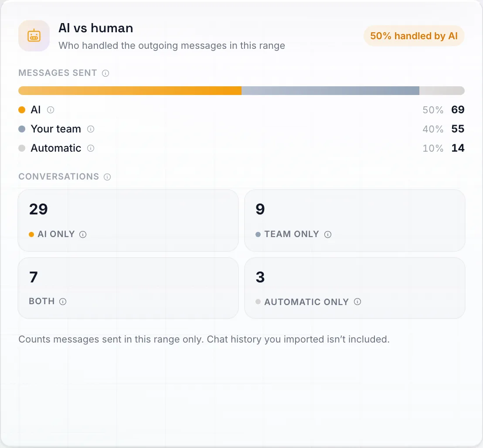The image size is (483, 448).
Task: Show the info tooltip for TEAM ONLY
Action: click(x=328, y=234)
